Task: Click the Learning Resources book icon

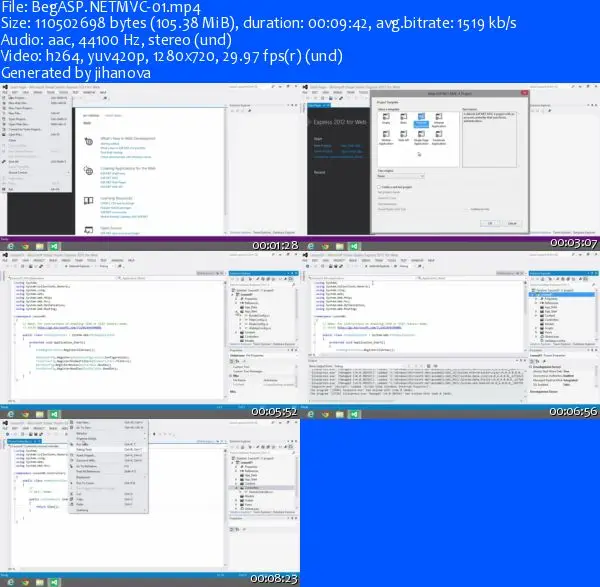Action: tap(89, 201)
